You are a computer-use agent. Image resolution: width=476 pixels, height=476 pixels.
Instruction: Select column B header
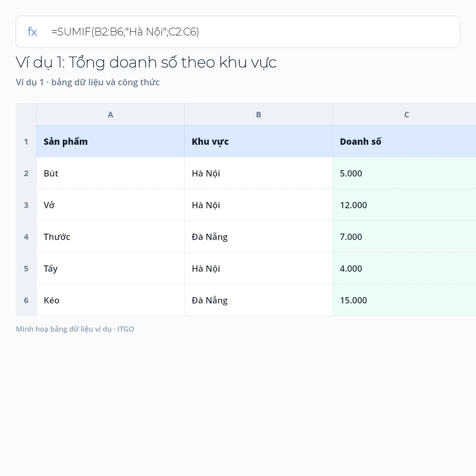tap(259, 115)
